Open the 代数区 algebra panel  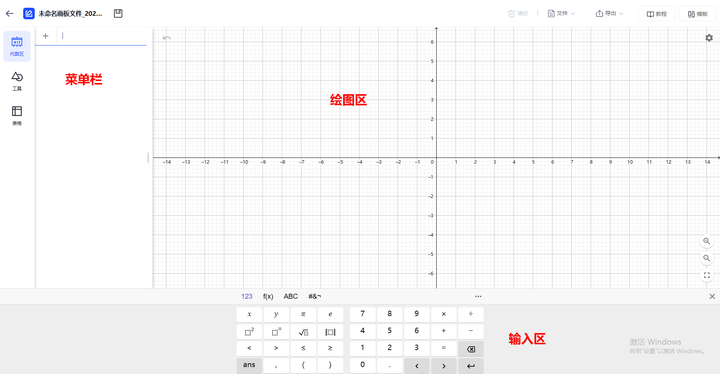coord(17,46)
